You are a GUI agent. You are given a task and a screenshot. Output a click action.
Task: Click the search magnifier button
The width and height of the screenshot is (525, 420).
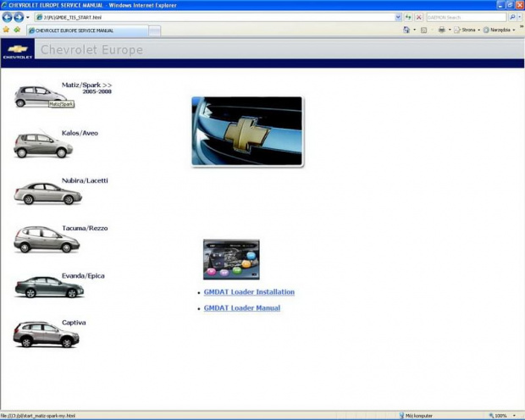coord(512,17)
